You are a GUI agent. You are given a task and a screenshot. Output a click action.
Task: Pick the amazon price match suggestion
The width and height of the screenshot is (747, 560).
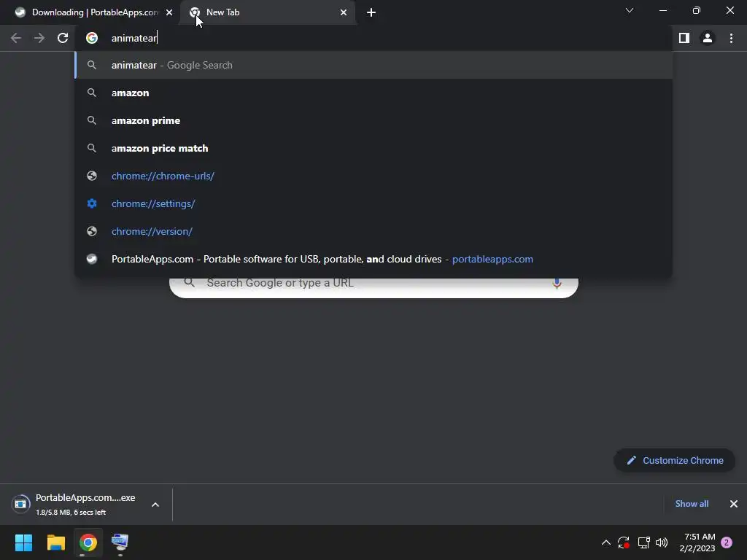373,148
